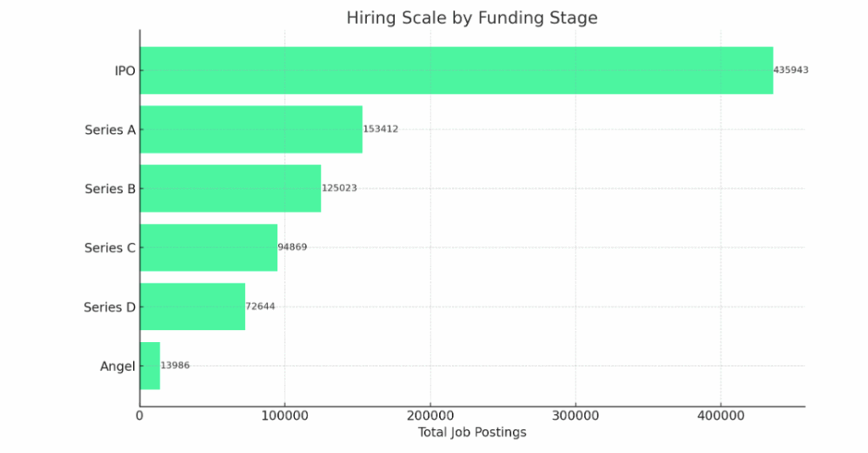This screenshot has width=868, height=453.
Task: Click the Series D y-axis label
Action: (x=109, y=307)
